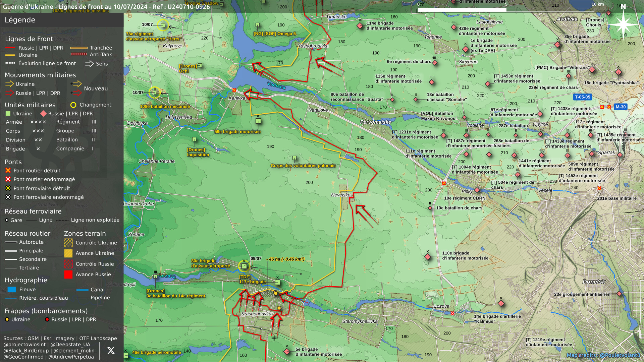Click the 10 km scale bar
This screenshot has width=644, height=362.
(x=506, y=10)
